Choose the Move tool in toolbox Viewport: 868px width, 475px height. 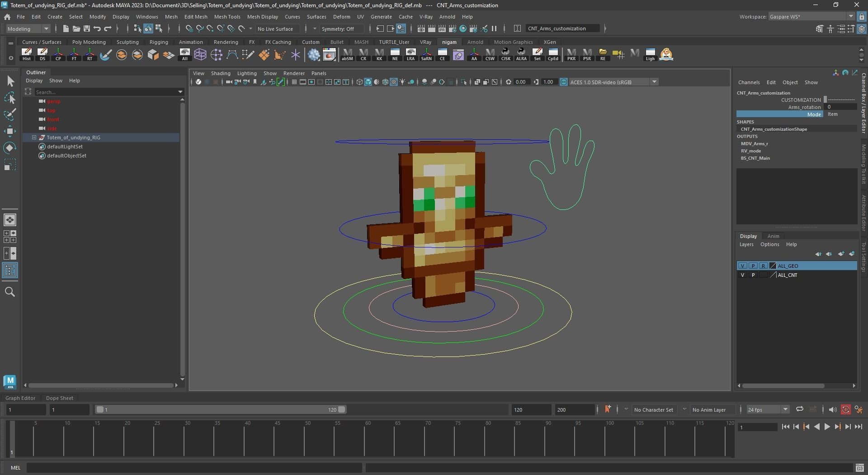coord(10,131)
